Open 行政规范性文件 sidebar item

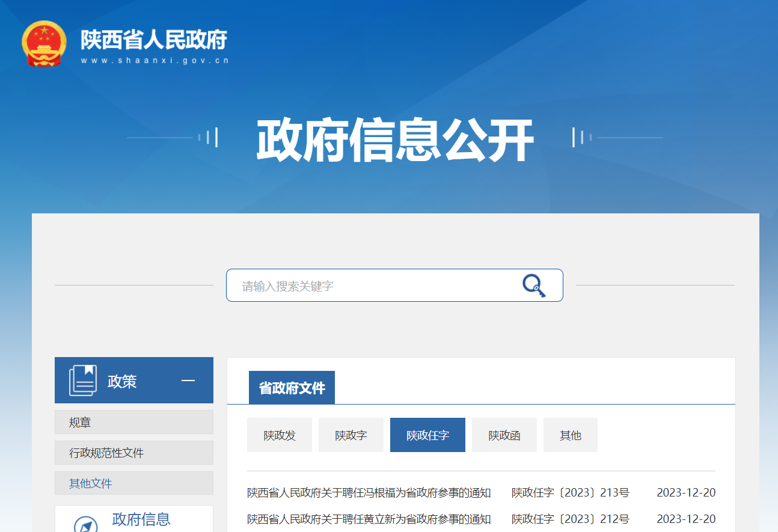pos(134,453)
